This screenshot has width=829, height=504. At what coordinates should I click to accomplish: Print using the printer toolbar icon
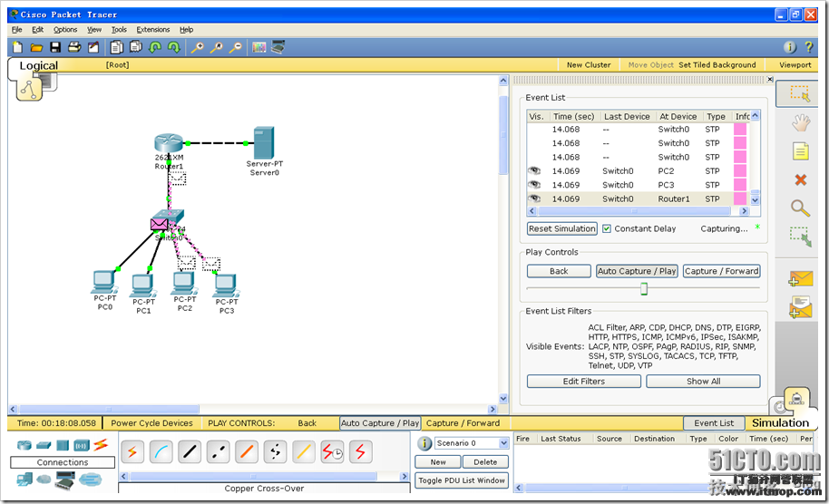74,47
